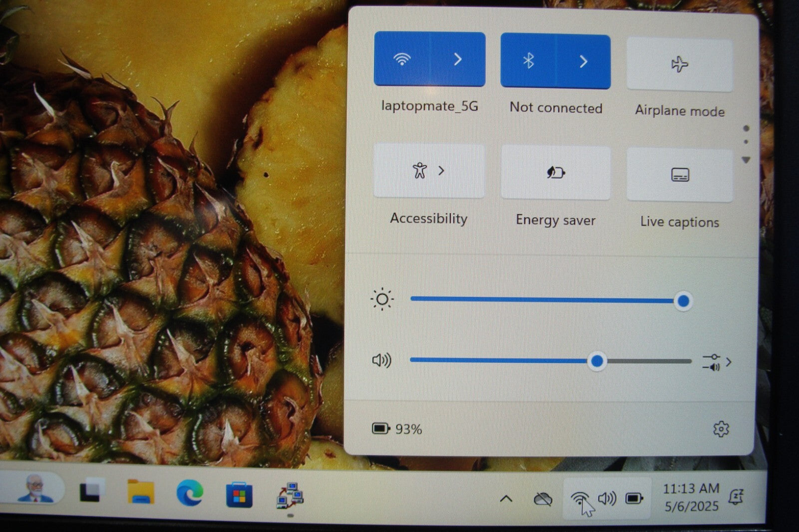
Task: Open the clock and date calendar
Action: click(691, 497)
